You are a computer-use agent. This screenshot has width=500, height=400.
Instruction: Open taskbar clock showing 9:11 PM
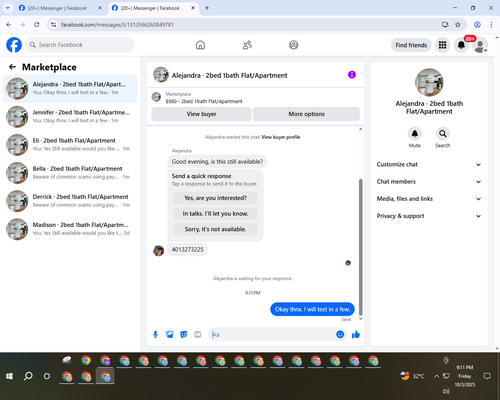tap(465, 376)
